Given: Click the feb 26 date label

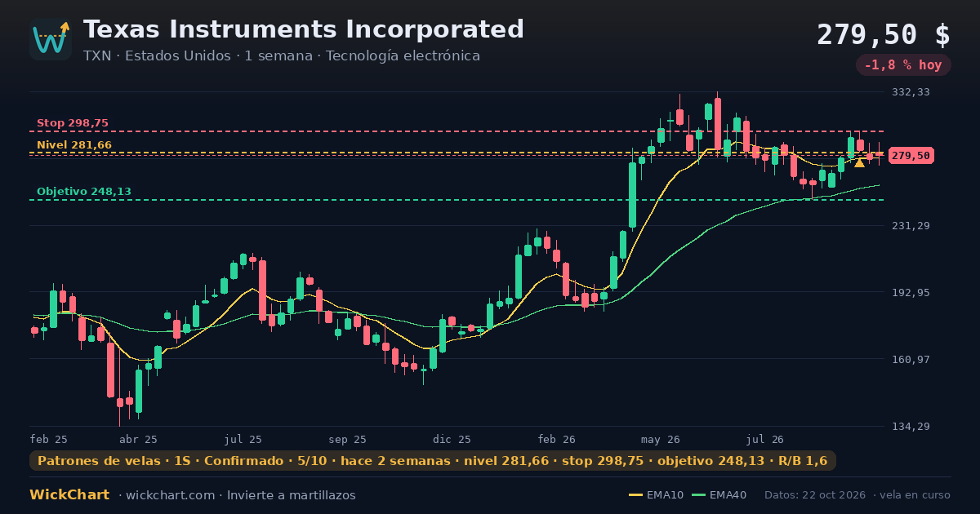Looking at the screenshot, I should click(557, 439).
